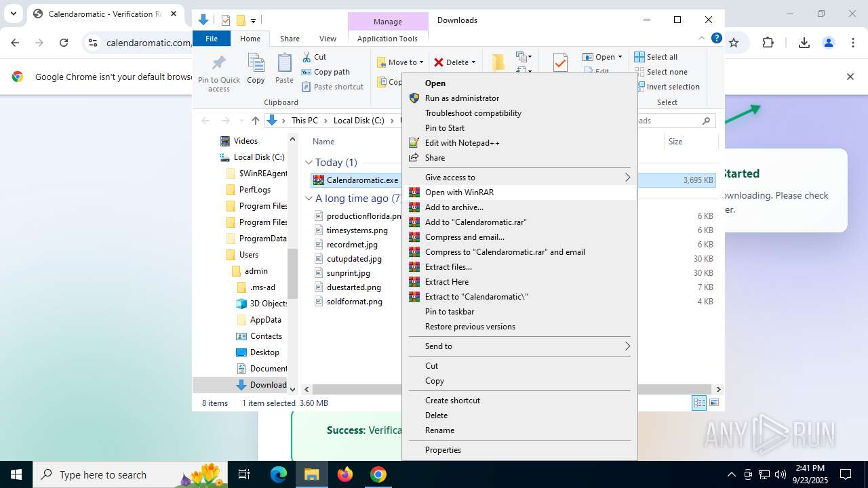Image resolution: width=868 pixels, height=488 pixels.
Task: Click Run as administrator shield icon entry
Action: pos(519,98)
